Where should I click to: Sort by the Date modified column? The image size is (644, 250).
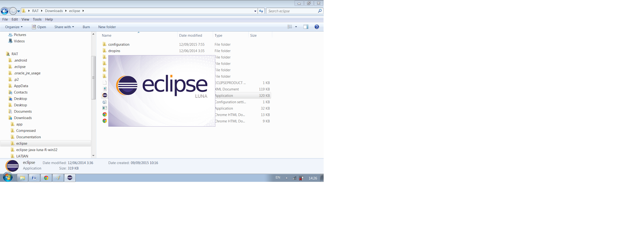(x=190, y=35)
